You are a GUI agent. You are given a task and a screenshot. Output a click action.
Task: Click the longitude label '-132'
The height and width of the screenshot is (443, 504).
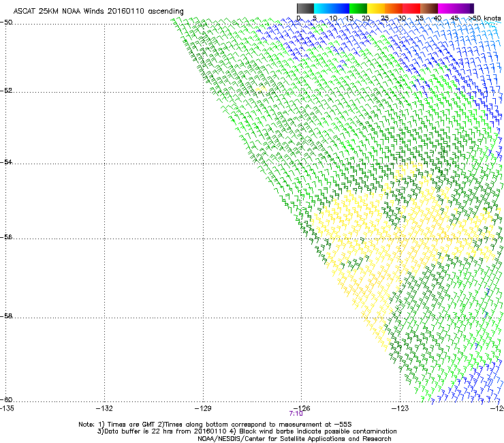(x=104, y=408)
